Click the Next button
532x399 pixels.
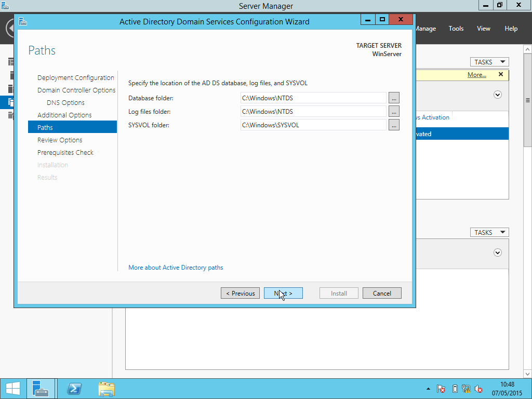pos(283,293)
